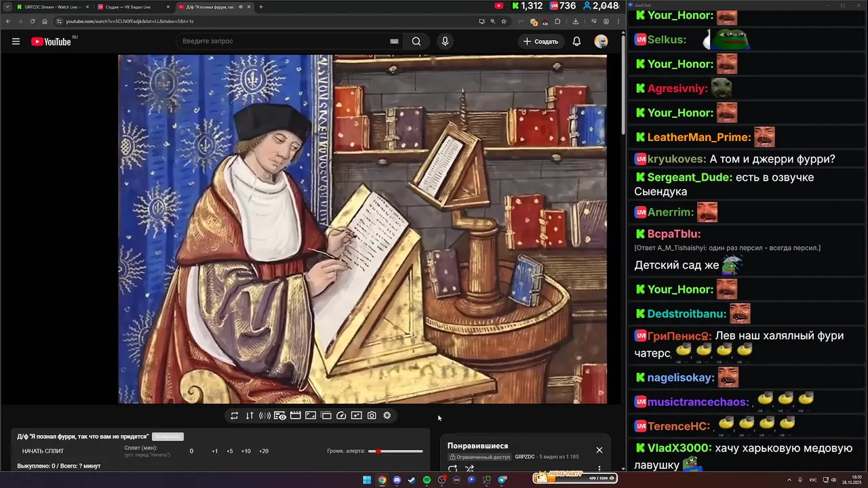868x488 pixels.
Task: Click the MEME PARTY 400/1500 widget
Action: pos(574,477)
